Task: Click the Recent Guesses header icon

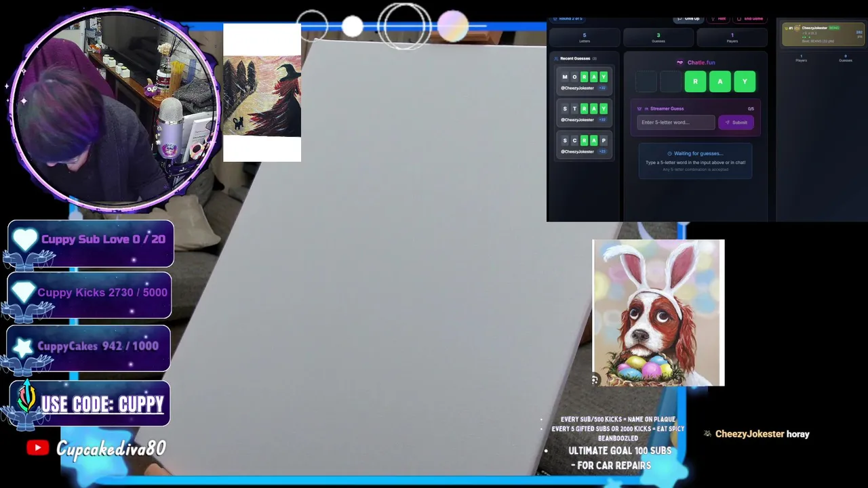Action: coord(555,58)
